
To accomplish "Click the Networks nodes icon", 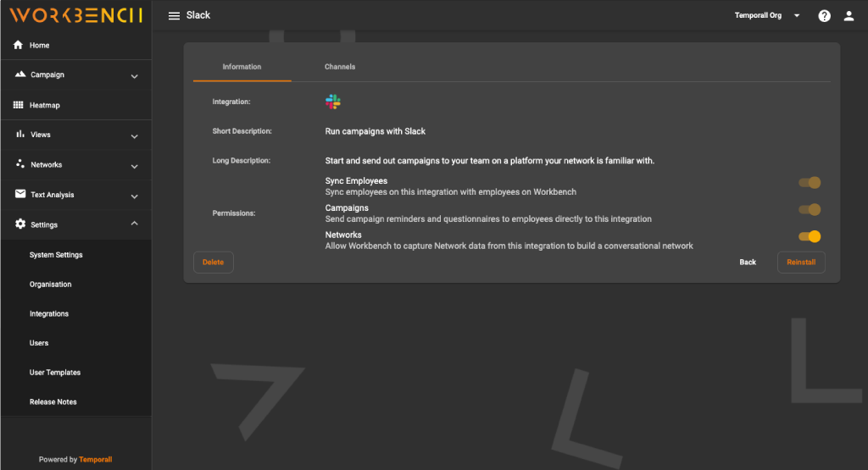I will (20, 163).
